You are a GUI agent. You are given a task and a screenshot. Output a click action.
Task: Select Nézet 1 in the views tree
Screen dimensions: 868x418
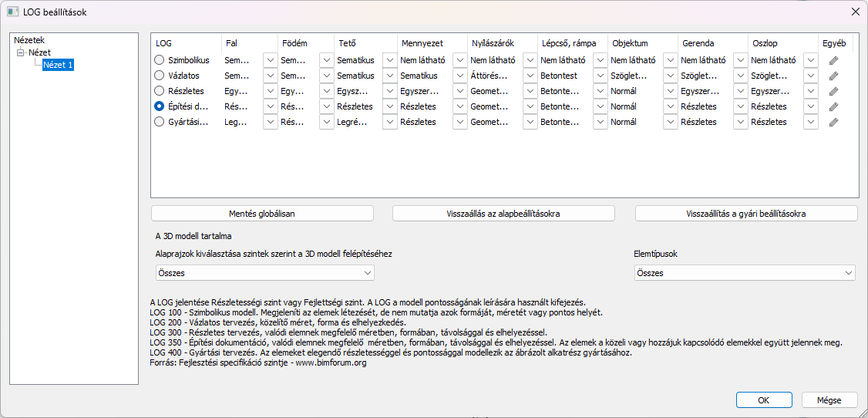(x=58, y=65)
